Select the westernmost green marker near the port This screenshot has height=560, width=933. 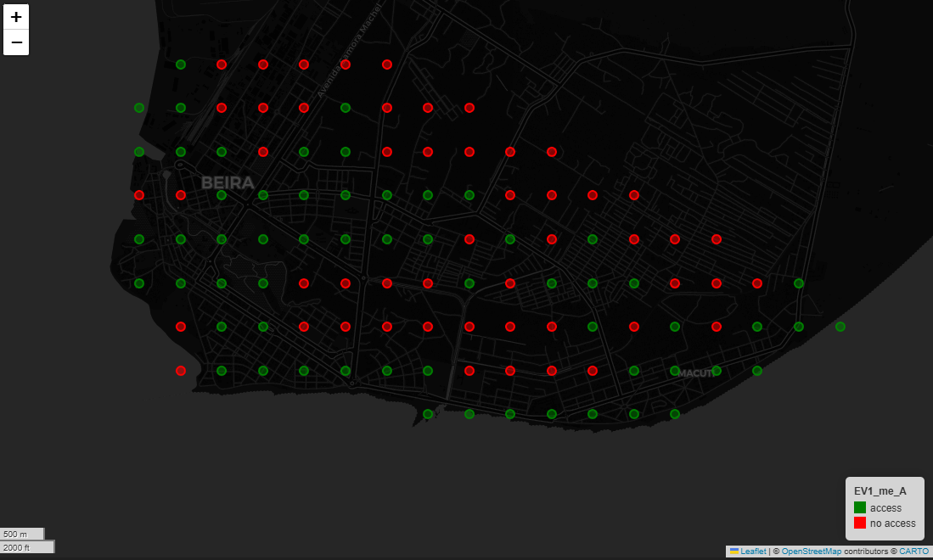pos(138,107)
